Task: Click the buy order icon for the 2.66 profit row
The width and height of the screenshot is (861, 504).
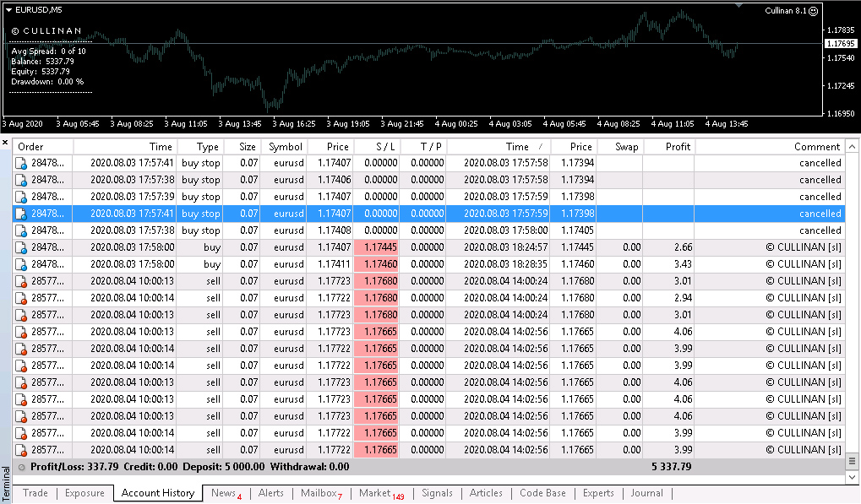Action: 21,247
